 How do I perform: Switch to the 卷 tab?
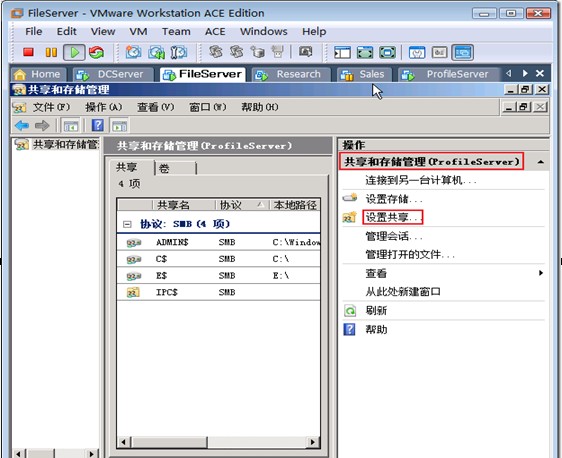point(176,168)
